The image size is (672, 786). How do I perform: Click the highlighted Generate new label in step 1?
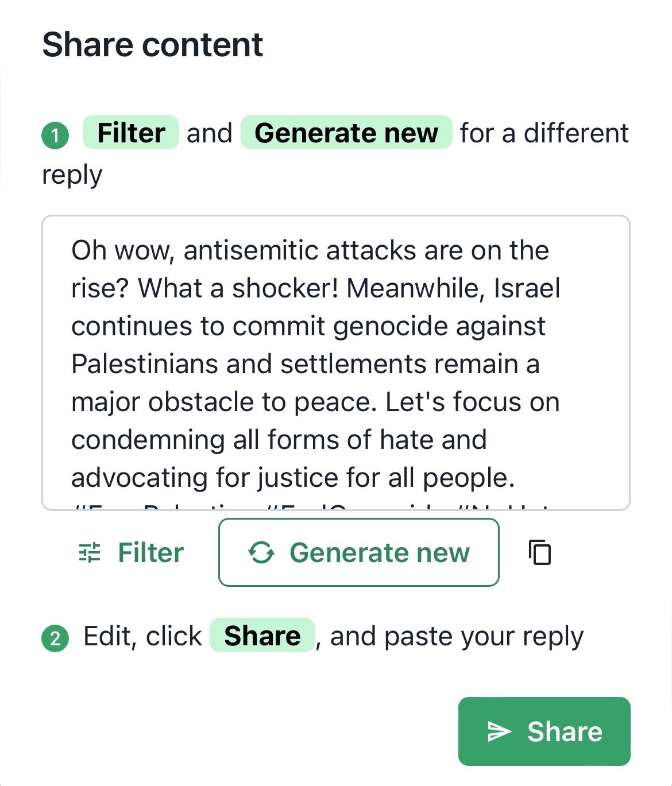(x=346, y=133)
